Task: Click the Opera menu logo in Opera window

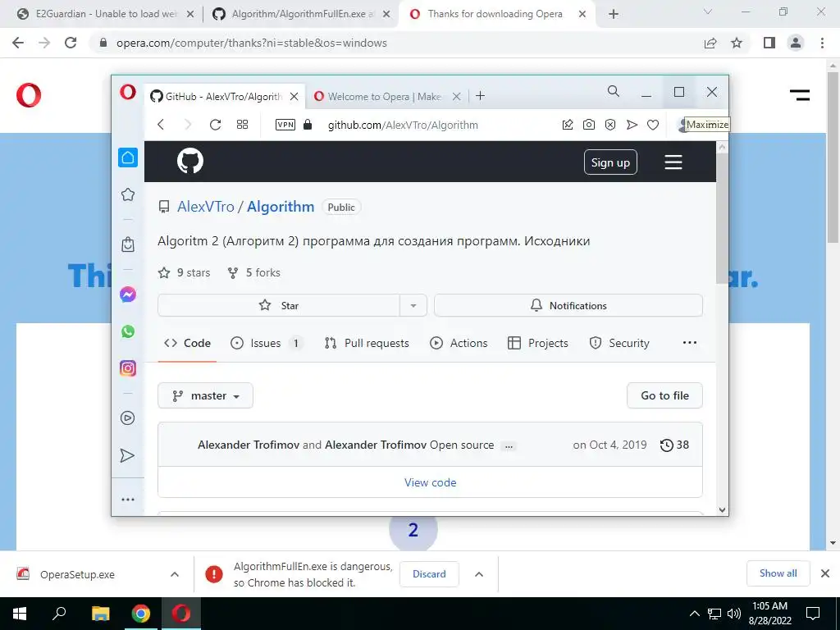Action: tap(128, 92)
